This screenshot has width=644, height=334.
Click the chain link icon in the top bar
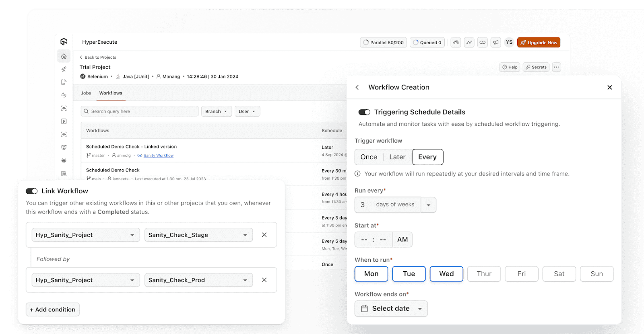pos(482,42)
